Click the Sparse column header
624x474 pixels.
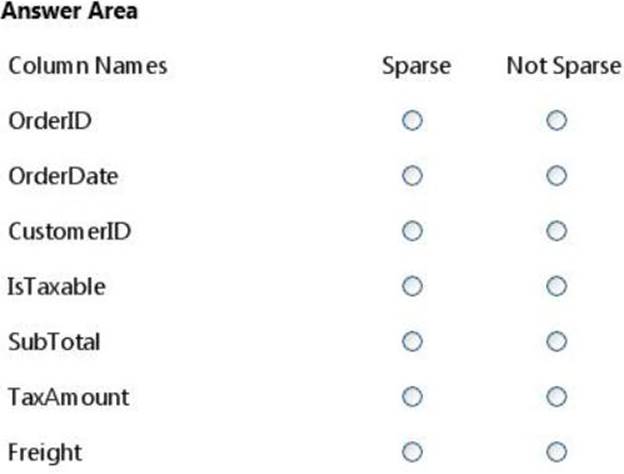pyautogui.click(x=416, y=67)
